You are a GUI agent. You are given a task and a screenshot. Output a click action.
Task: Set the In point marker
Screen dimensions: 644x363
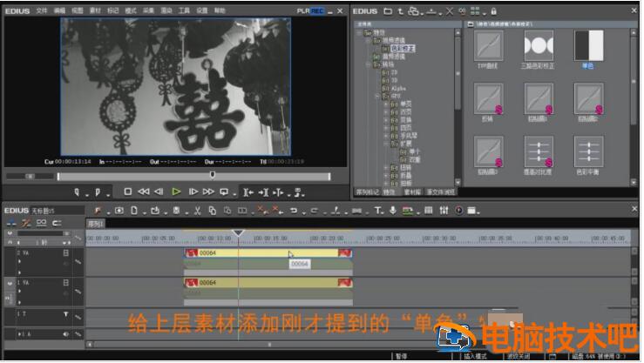point(77,192)
